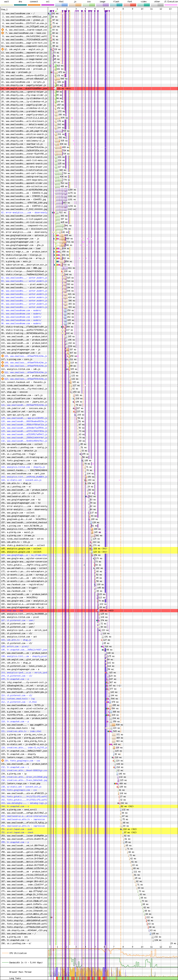Image resolution: width=178 pixels, height=980 pixels.
Task: Select the font legend color bar
Action: [130, 5]
